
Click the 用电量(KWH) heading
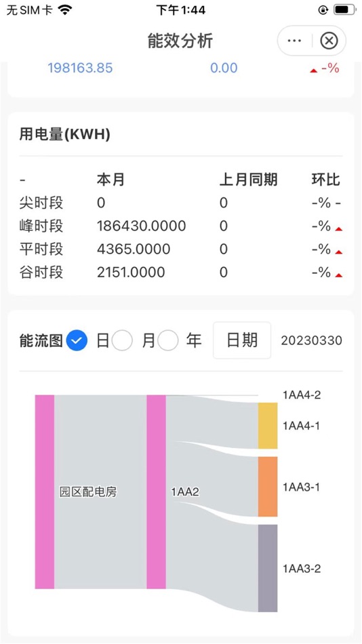coord(65,134)
